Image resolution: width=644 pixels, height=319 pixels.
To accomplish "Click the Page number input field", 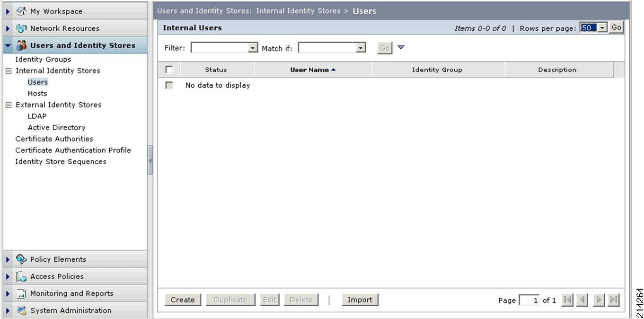I will [x=529, y=300].
